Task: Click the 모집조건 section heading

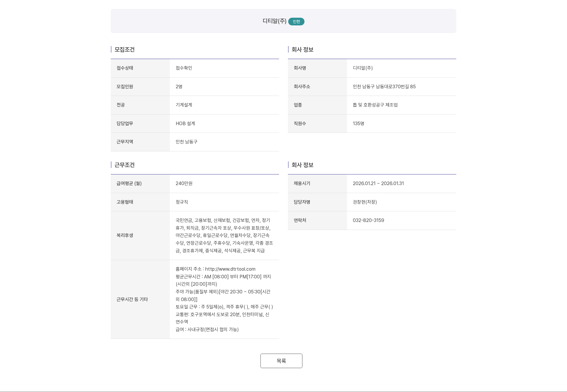Action: click(125, 49)
